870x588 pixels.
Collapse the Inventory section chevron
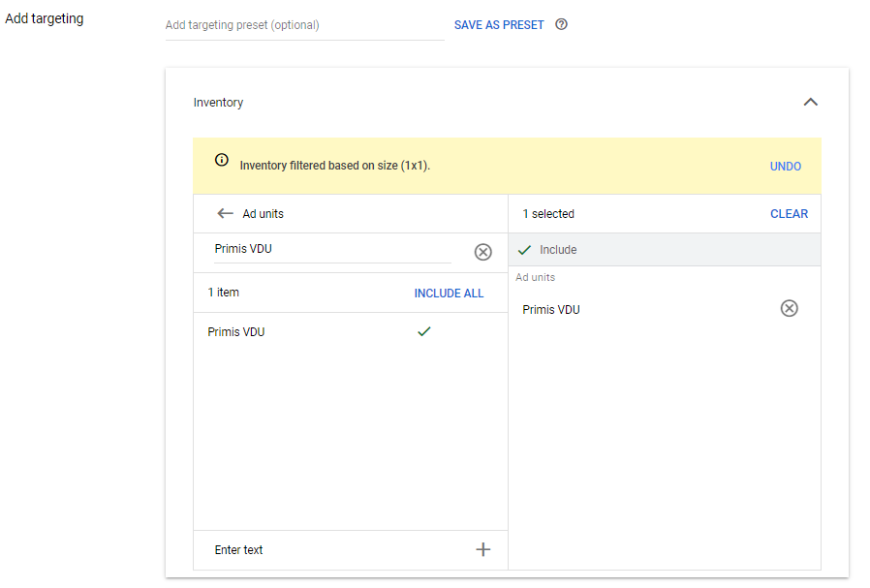click(811, 103)
